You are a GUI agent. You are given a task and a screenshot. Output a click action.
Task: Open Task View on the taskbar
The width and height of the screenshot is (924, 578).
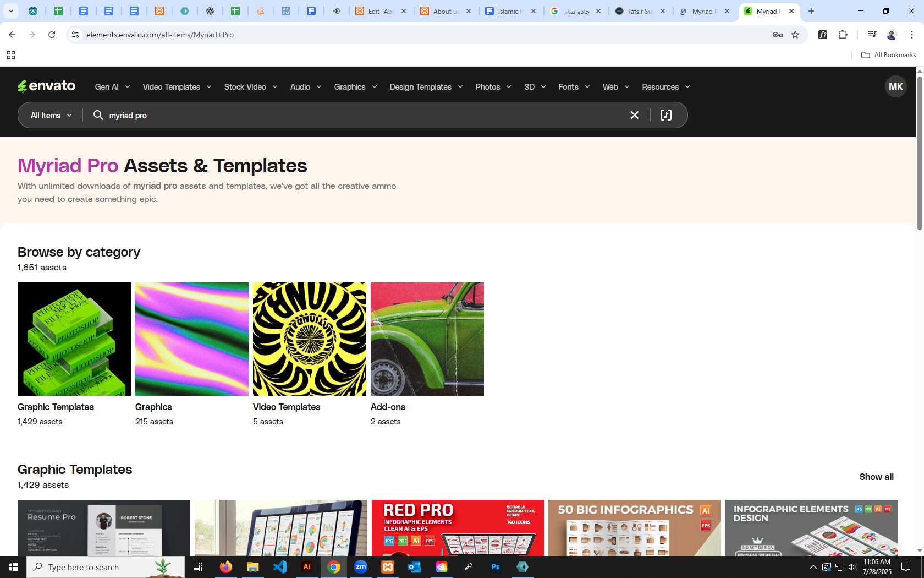(198, 566)
